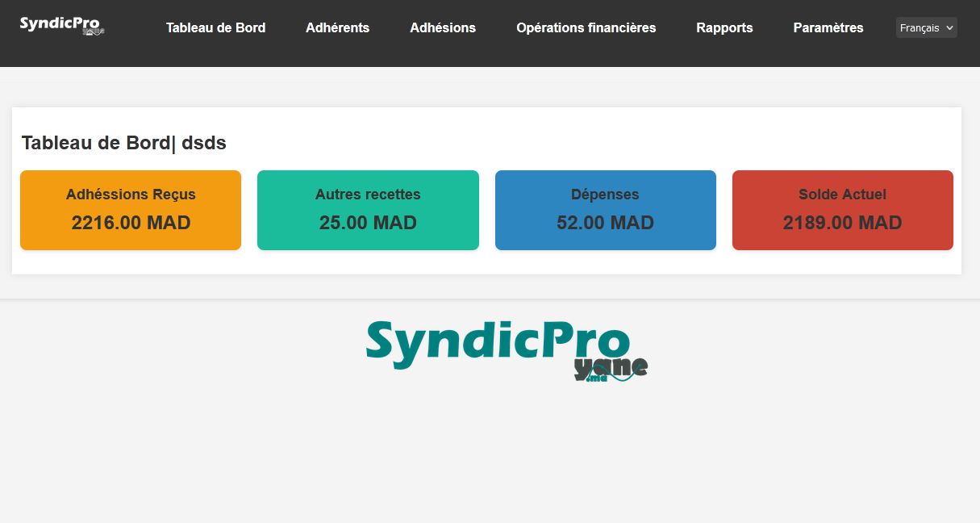
Task: Click the 2189.00 MAD balance value
Action: pos(842,223)
